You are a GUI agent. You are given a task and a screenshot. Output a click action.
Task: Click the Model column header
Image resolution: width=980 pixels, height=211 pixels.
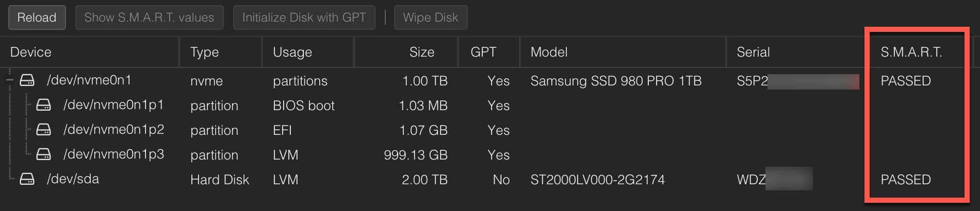pos(549,52)
